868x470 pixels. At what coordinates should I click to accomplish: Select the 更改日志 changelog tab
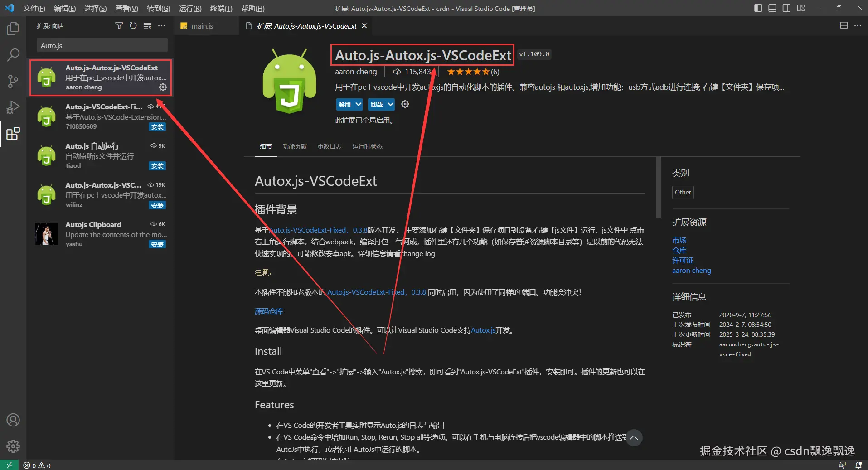[x=330, y=146]
